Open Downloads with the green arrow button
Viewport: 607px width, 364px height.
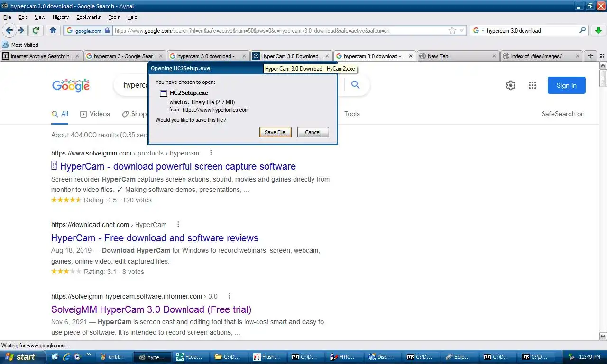598,30
